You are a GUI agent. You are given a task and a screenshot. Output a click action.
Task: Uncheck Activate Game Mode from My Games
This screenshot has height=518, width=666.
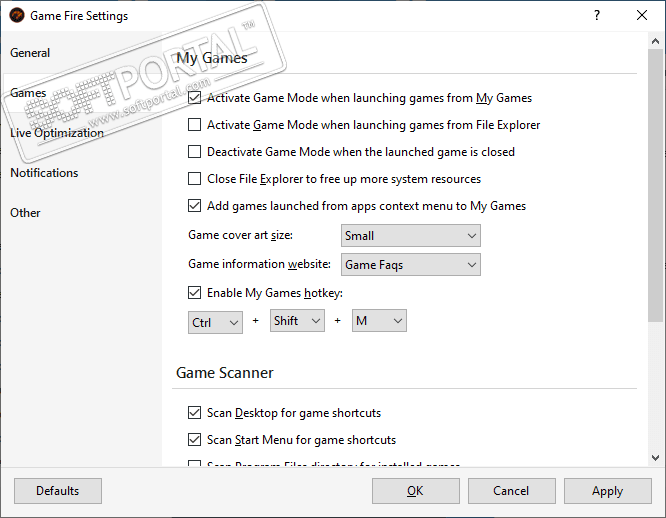(x=195, y=98)
